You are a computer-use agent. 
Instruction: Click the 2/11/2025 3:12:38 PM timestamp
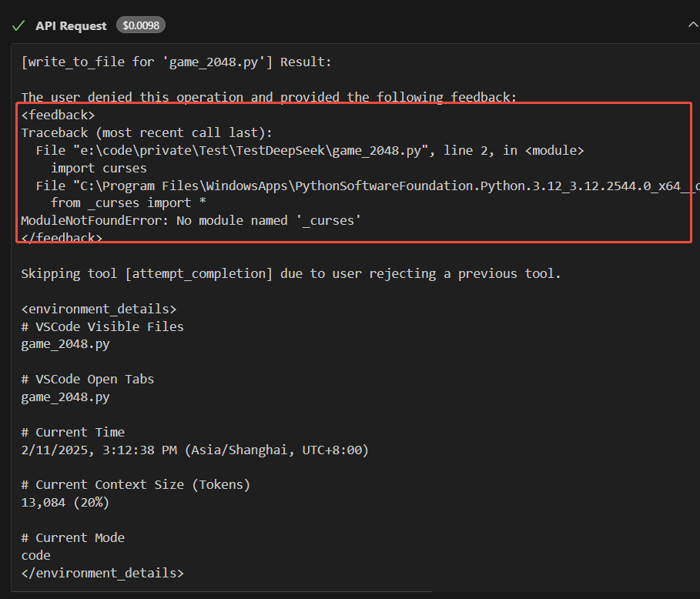[195, 450]
